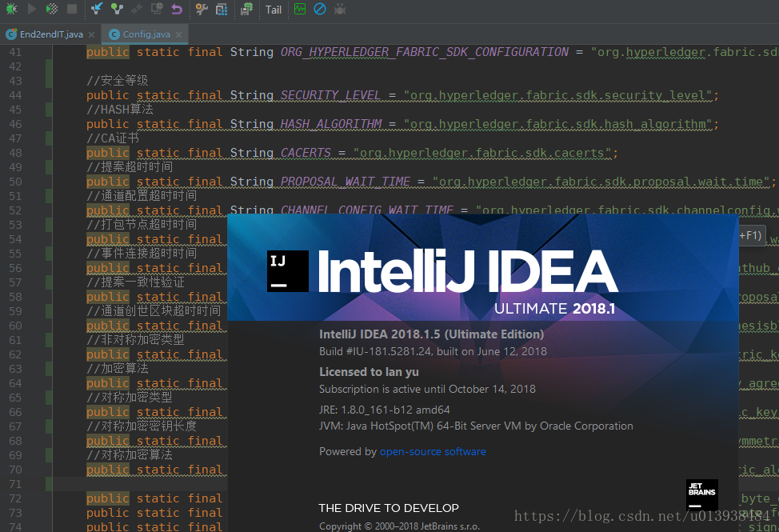This screenshot has height=532, width=779.
Task: Click the PROPOSAL_WAIT_TIME constant name
Action: (346, 182)
